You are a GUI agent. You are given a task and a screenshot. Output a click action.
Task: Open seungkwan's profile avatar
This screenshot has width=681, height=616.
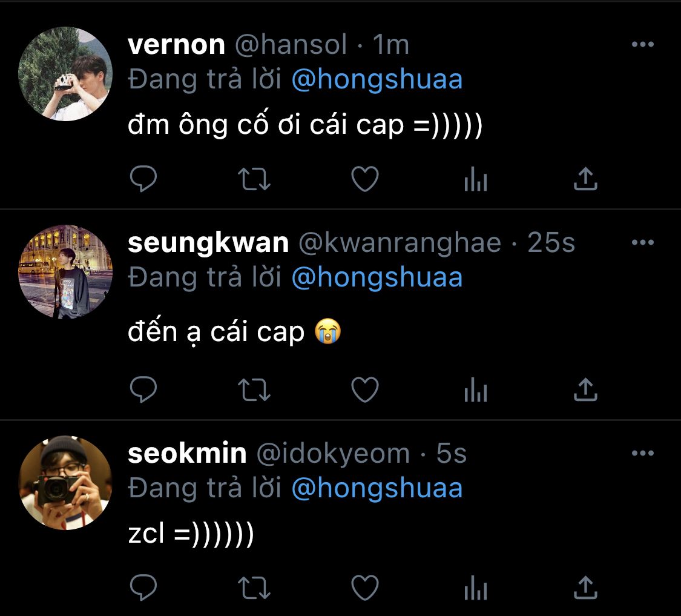(x=65, y=272)
